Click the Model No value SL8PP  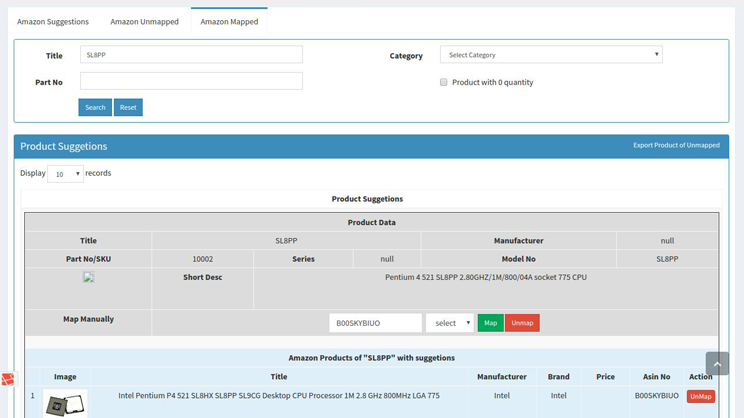coord(667,259)
